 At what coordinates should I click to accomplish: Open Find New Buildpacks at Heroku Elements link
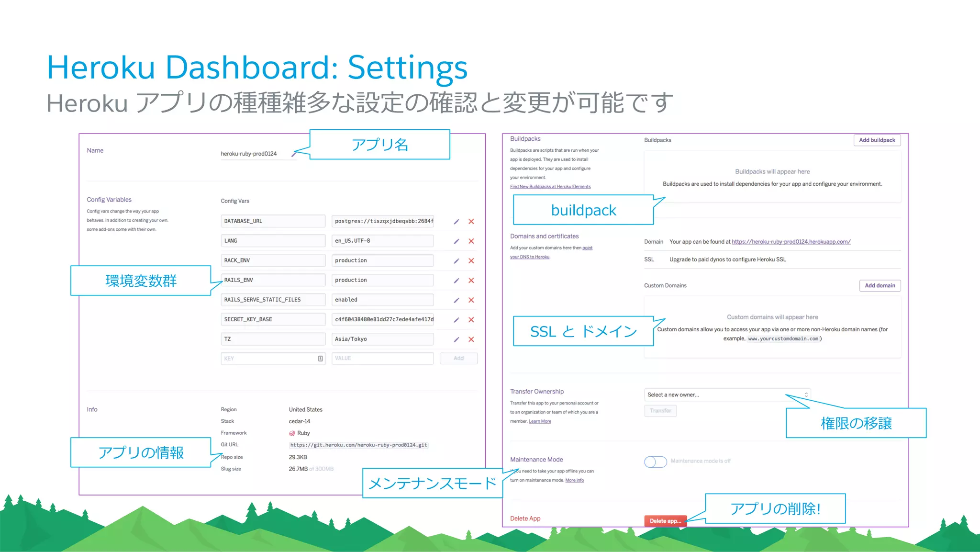[550, 187]
